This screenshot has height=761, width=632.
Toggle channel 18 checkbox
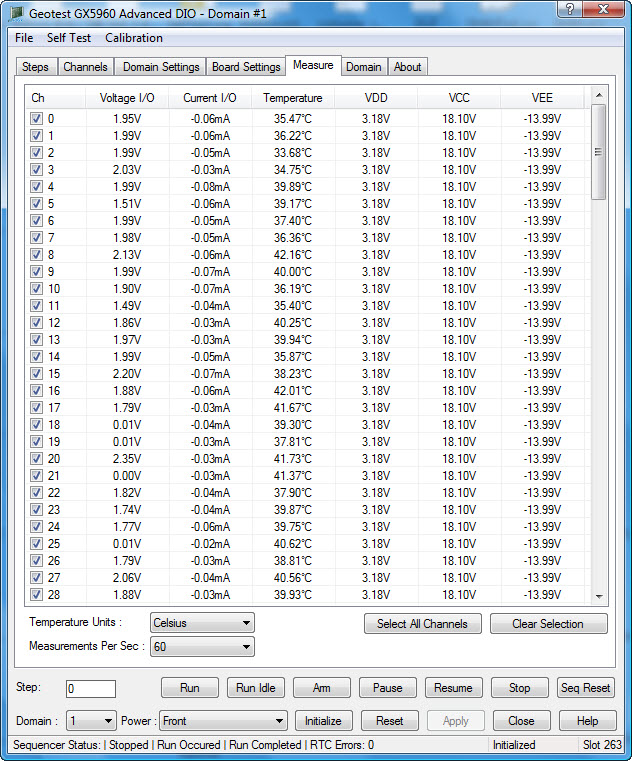pyautogui.click(x=36, y=424)
